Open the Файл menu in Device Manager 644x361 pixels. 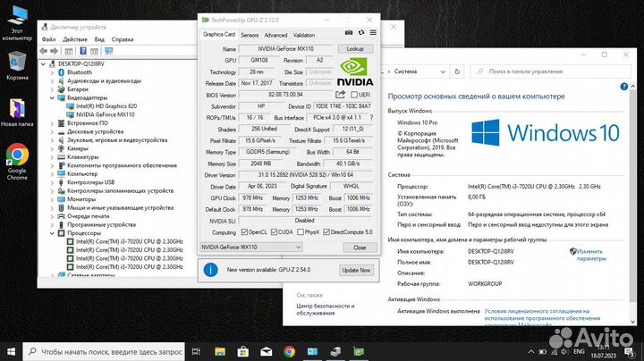[x=48, y=39]
